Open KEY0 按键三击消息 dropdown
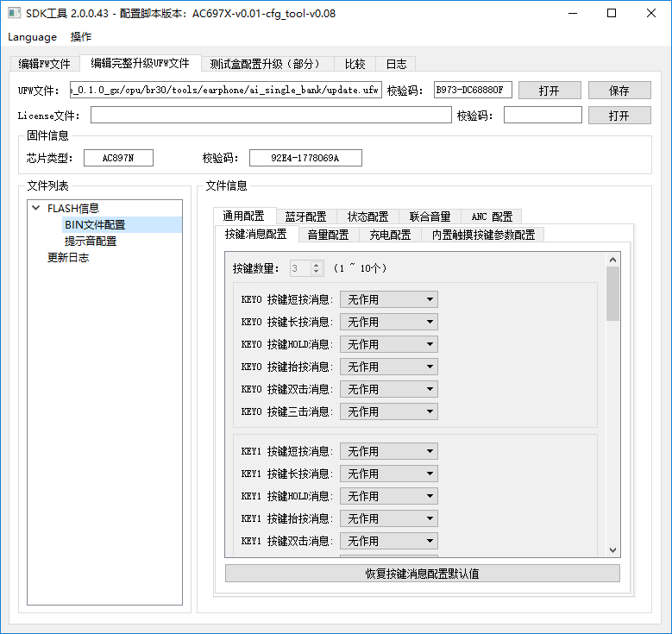This screenshot has height=634, width=672. point(389,411)
